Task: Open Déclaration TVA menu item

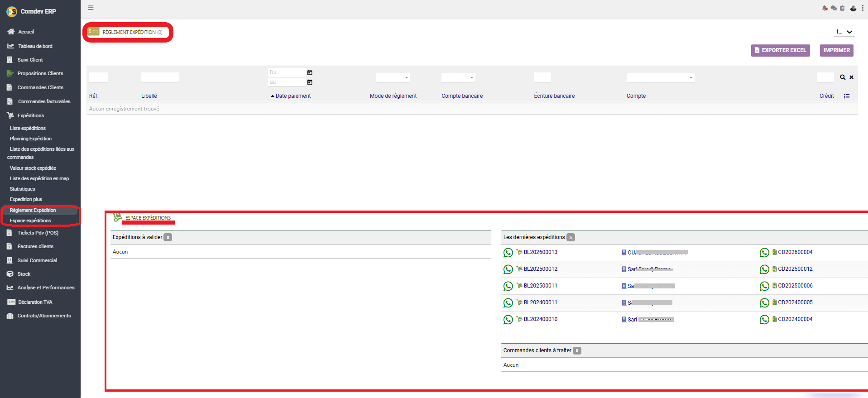Action: (35, 302)
